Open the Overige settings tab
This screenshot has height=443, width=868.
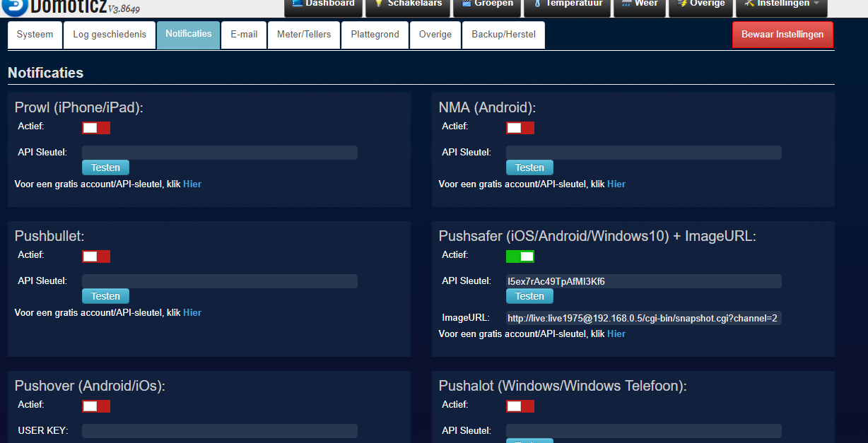435,35
